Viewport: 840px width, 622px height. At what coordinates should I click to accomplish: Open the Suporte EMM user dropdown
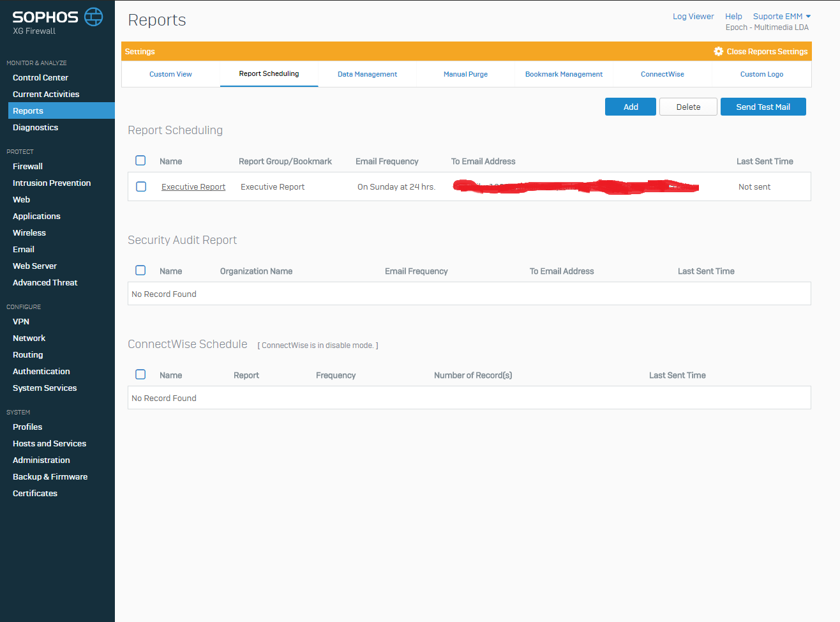782,16
